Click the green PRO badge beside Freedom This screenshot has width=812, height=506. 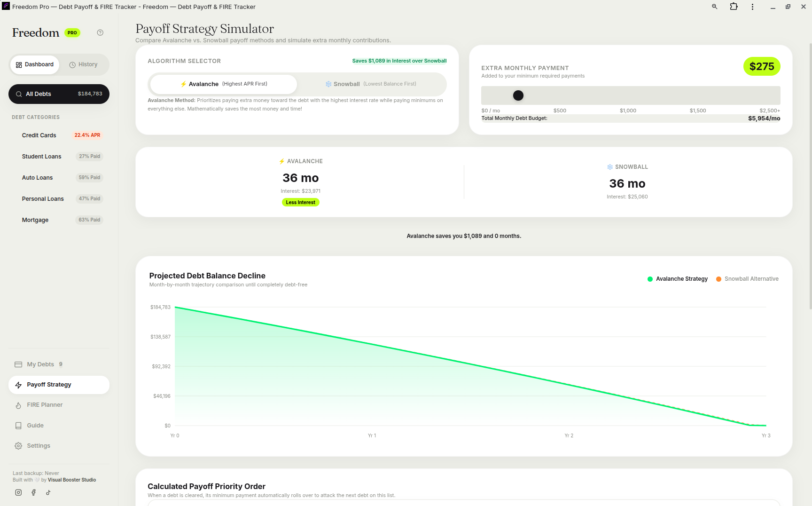[72, 33]
